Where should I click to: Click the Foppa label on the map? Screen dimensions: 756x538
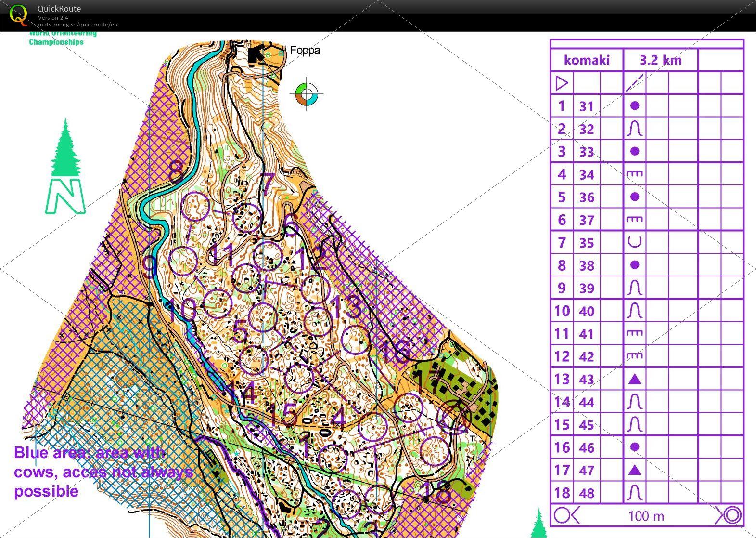point(305,51)
